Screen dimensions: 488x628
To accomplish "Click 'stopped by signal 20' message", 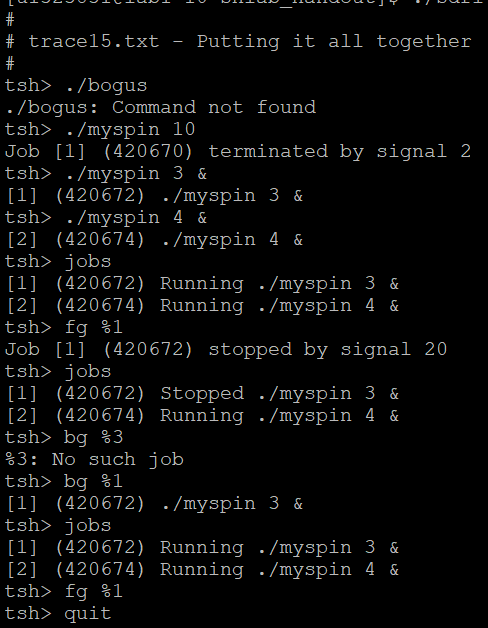I will point(328,350).
